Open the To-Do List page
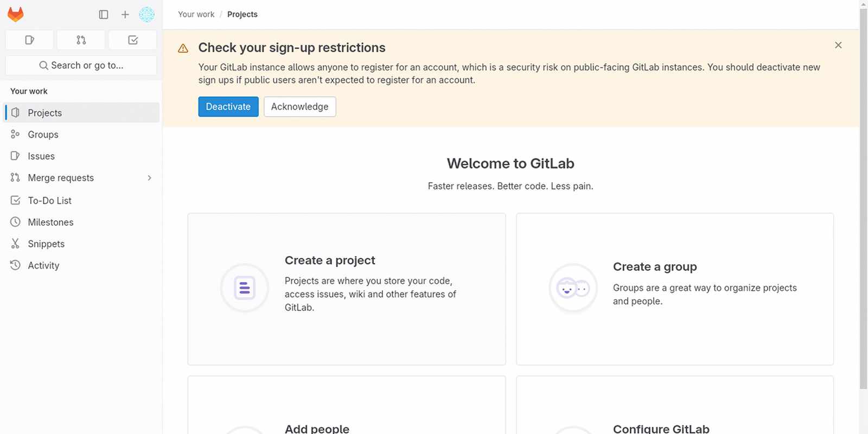 click(82, 201)
